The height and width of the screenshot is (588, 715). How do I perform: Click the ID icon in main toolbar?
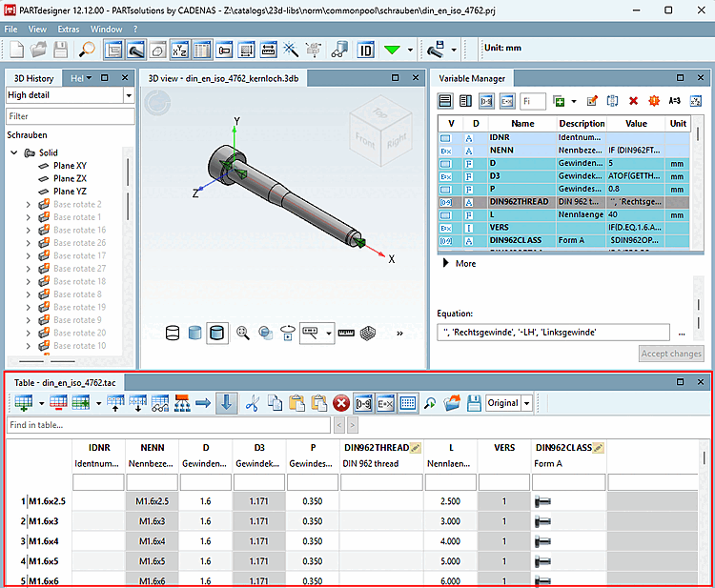click(x=366, y=50)
